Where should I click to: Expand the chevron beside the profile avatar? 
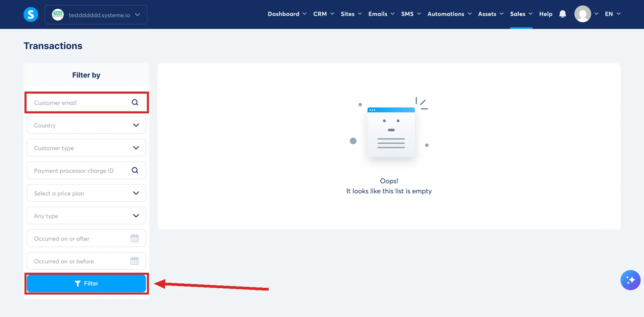click(x=596, y=14)
